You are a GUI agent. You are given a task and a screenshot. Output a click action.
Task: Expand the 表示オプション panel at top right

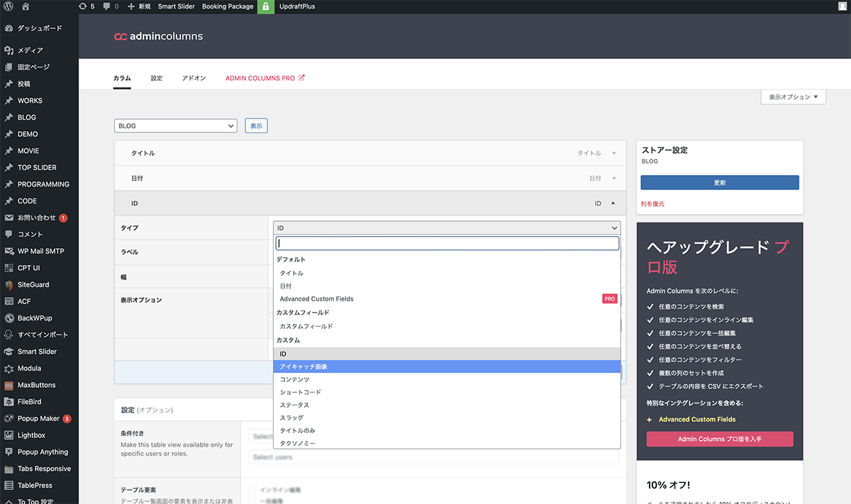pyautogui.click(x=793, y=97)
